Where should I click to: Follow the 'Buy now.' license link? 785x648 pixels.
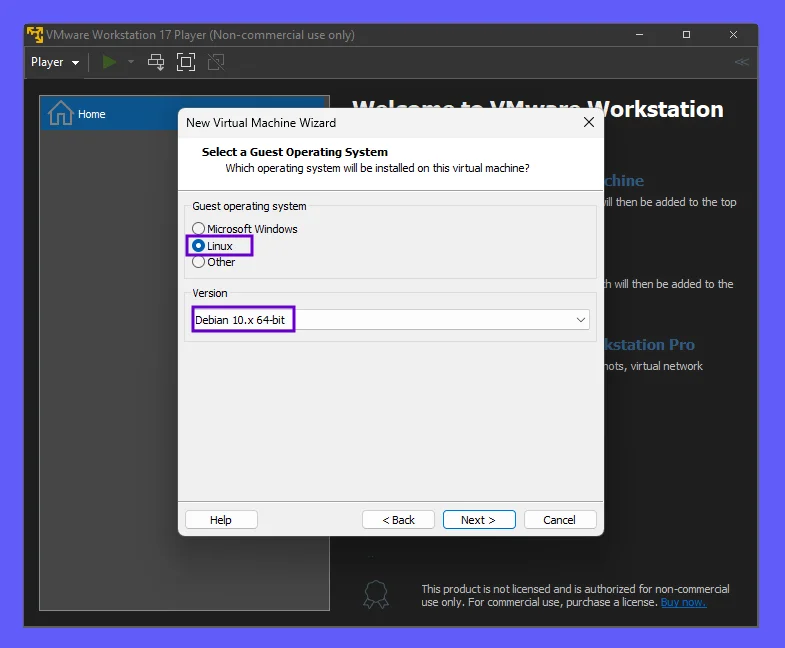[683, 602]
